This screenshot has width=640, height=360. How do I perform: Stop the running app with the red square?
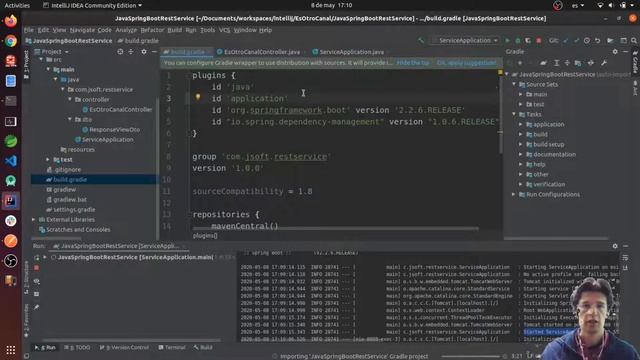click(x=539, y=40)
